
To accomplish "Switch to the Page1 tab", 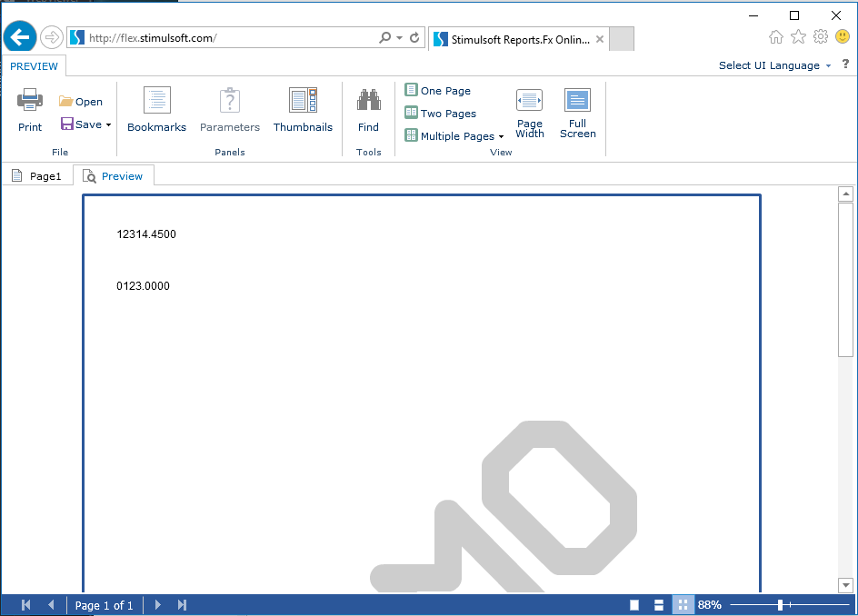I will coord(37,176).
